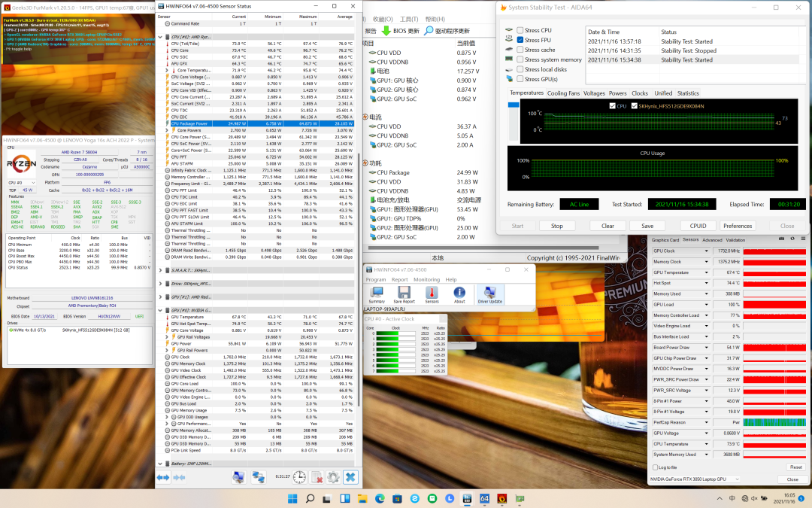Open the Sensors thermometer icon
812x508 pixels.
432,292
